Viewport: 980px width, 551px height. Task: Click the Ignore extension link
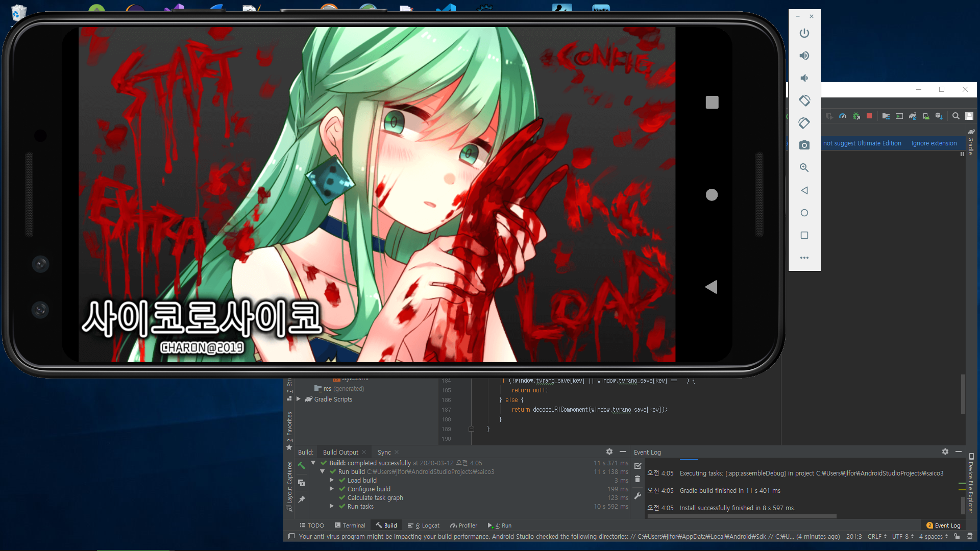click(x=934, y=143)
